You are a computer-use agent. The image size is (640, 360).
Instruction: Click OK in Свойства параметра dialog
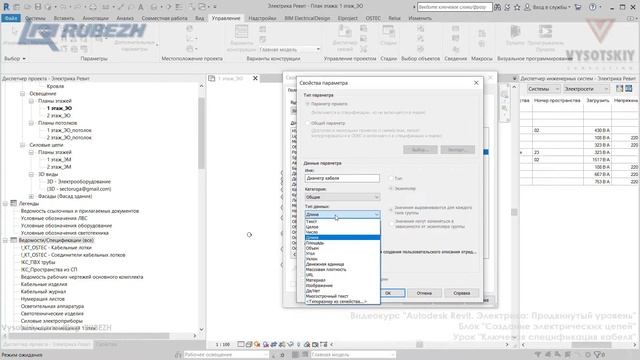(x=388, y=293)
